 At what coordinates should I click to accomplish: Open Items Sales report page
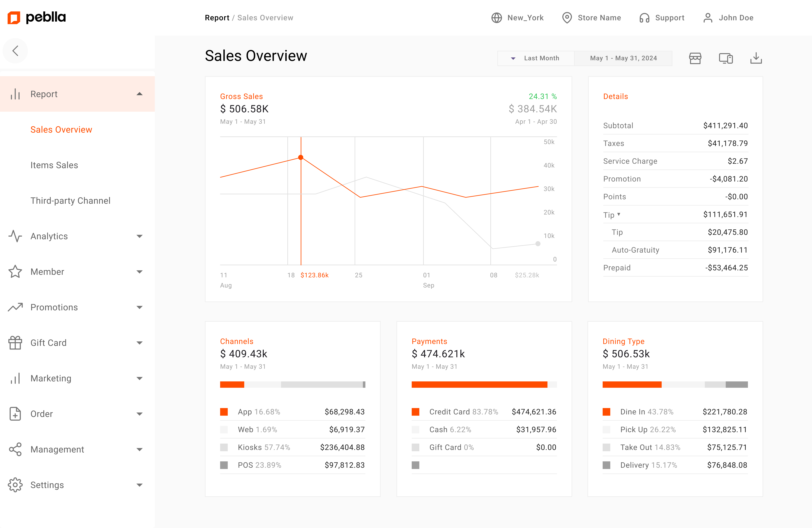[54, 165]
